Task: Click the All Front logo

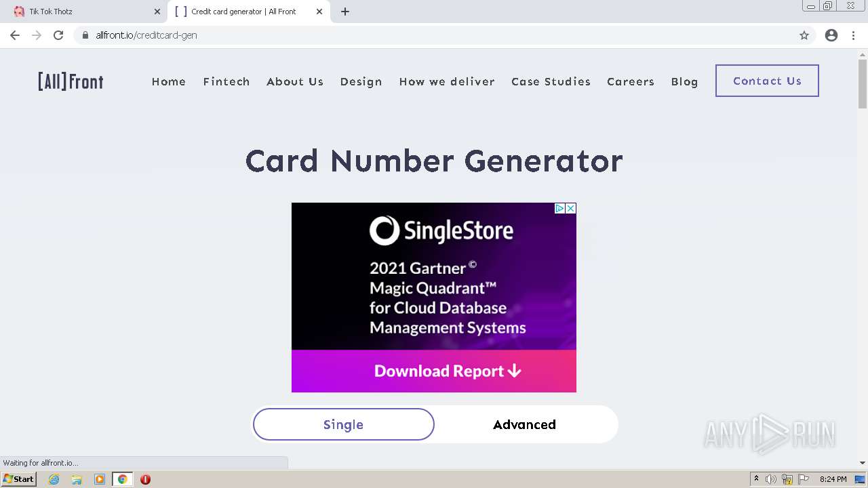Action: coord(71,81)
